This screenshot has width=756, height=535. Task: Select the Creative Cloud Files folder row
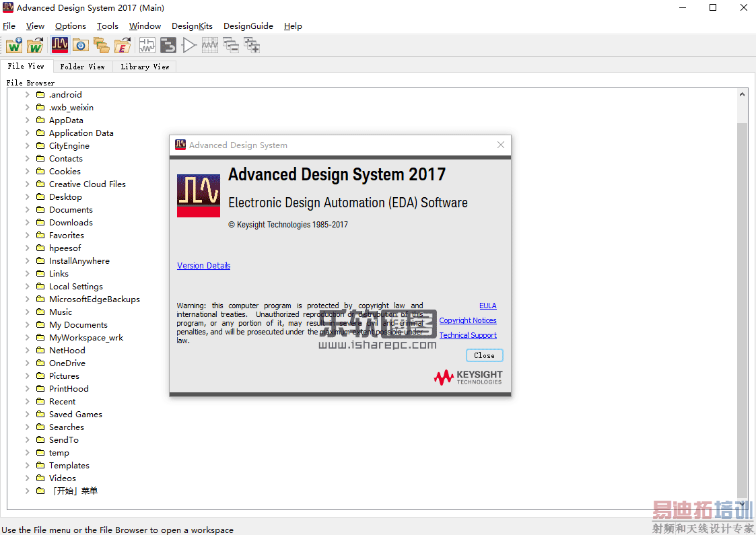click(88, 184)
